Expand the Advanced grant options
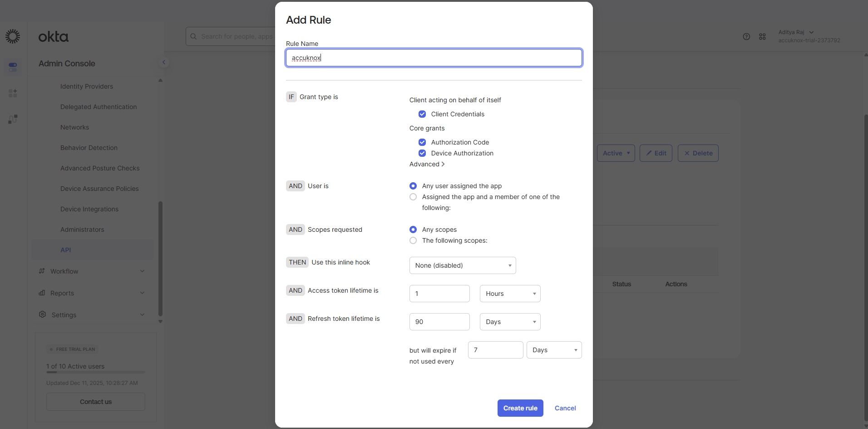This screenshot has height=429, width=868. click(426, 164)
